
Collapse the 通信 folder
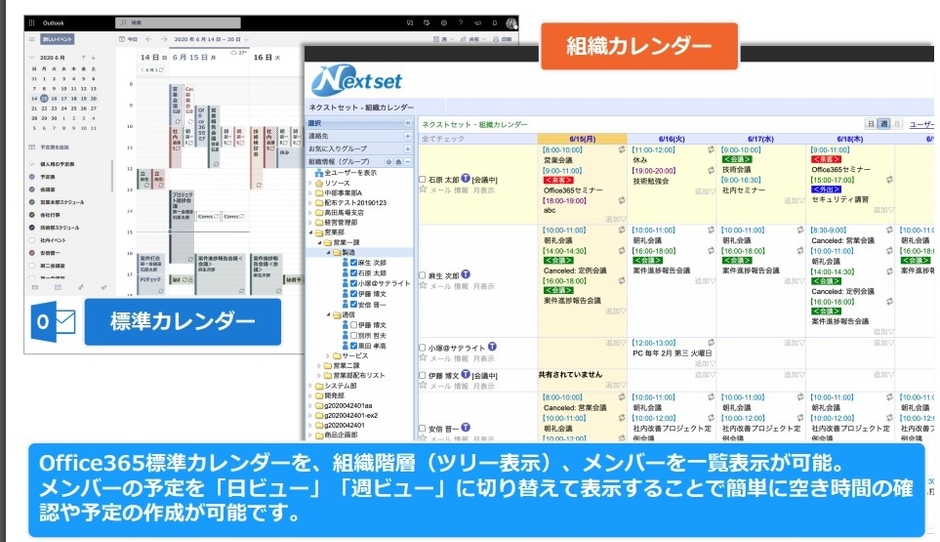pos(329,314)
